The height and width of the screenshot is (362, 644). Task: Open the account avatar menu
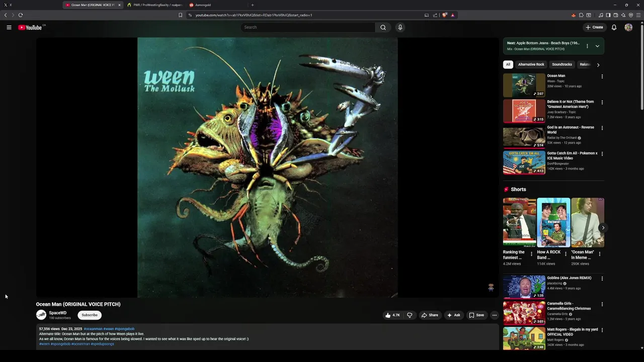(x=628, y=27)
